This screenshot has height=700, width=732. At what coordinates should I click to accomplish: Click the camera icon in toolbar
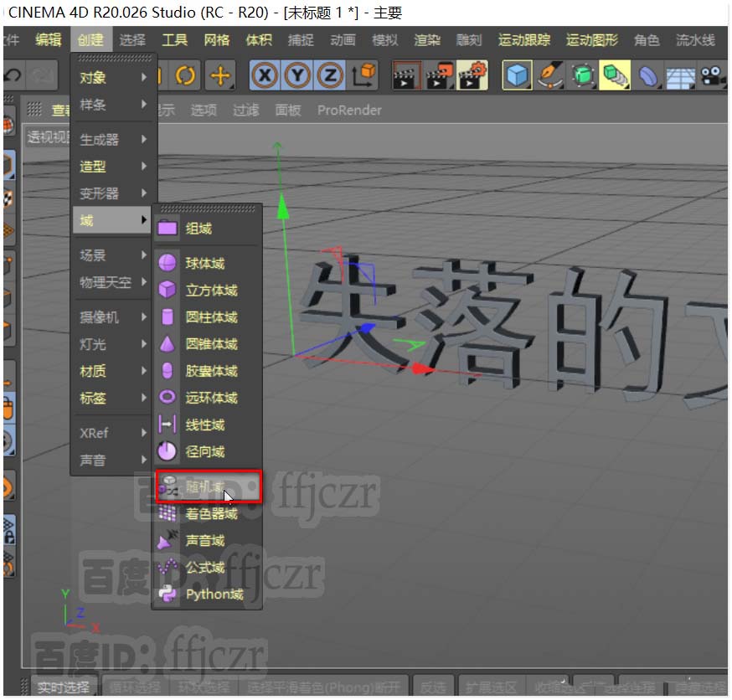pos(713,76)
